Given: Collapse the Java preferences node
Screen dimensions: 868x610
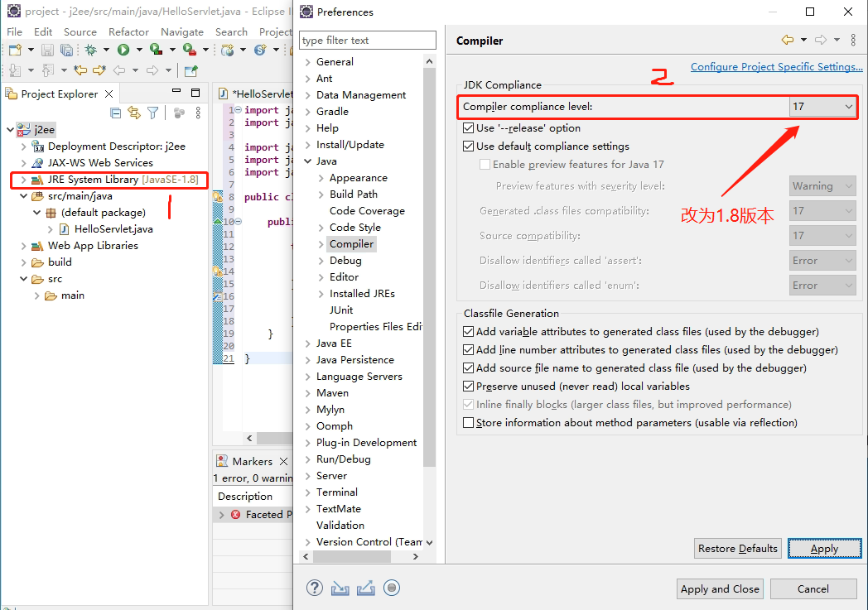Looking at the screenshot, I should (308, 161).
